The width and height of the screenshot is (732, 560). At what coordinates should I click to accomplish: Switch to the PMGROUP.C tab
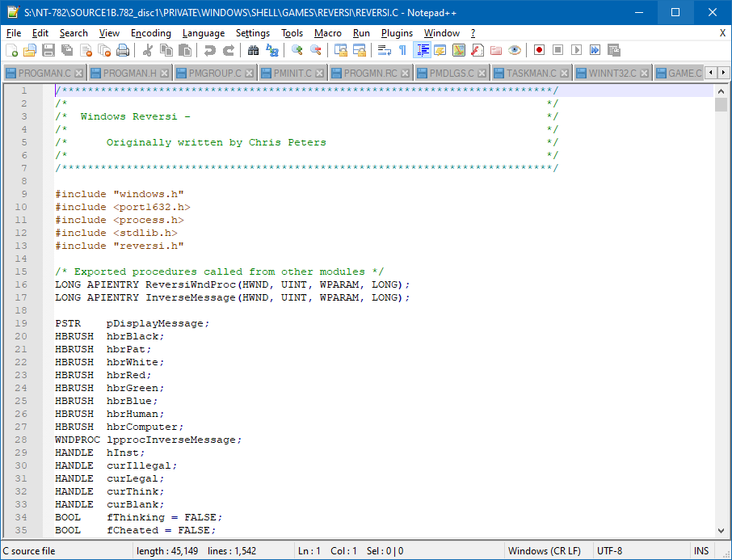[215, 74]
